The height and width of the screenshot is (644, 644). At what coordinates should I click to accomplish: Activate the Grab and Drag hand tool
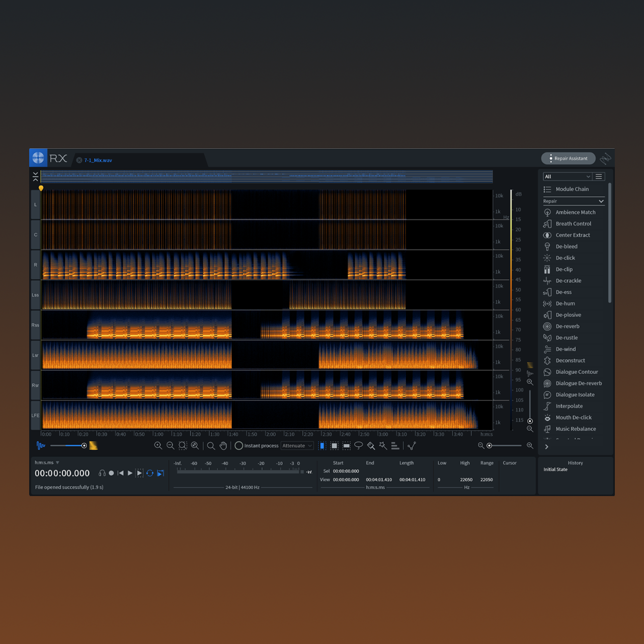click(223, 446)
